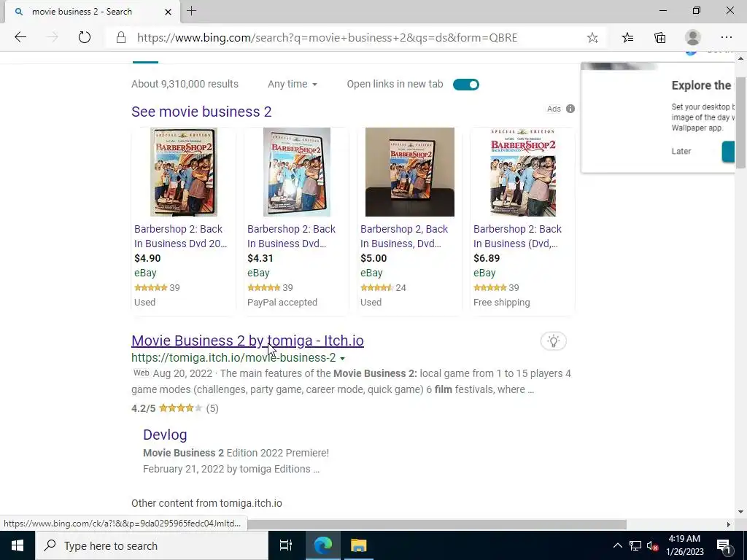Close the movie business 2 tab

(168, 12)
